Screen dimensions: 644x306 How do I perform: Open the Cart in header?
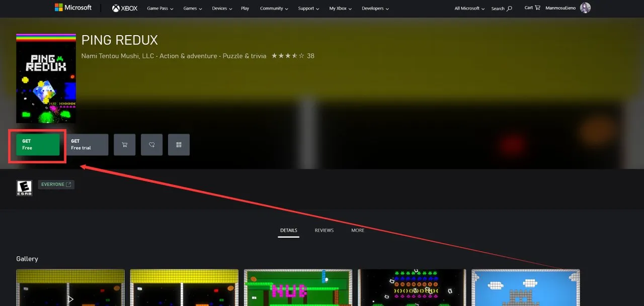pyautogui.click(x=532, y=8)
